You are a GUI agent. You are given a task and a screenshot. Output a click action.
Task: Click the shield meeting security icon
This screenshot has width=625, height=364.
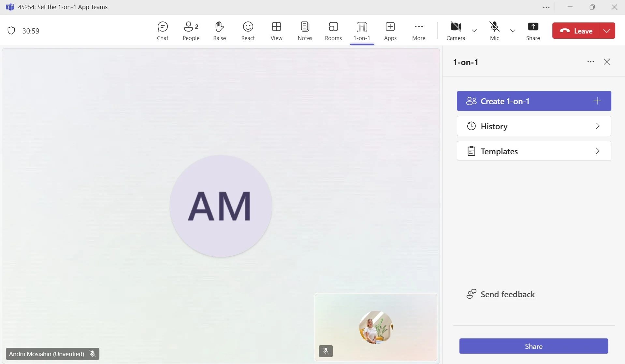pyautogui.click(x=11, y=31)
